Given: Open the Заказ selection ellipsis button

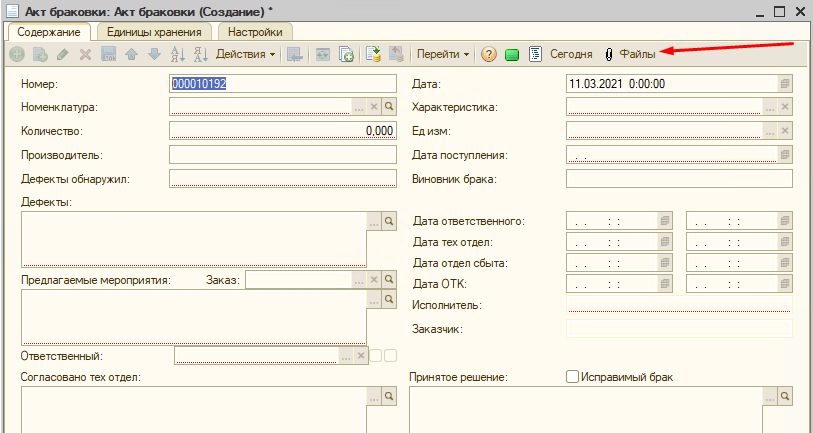Looking at the screenshot, I should [359, 280].
